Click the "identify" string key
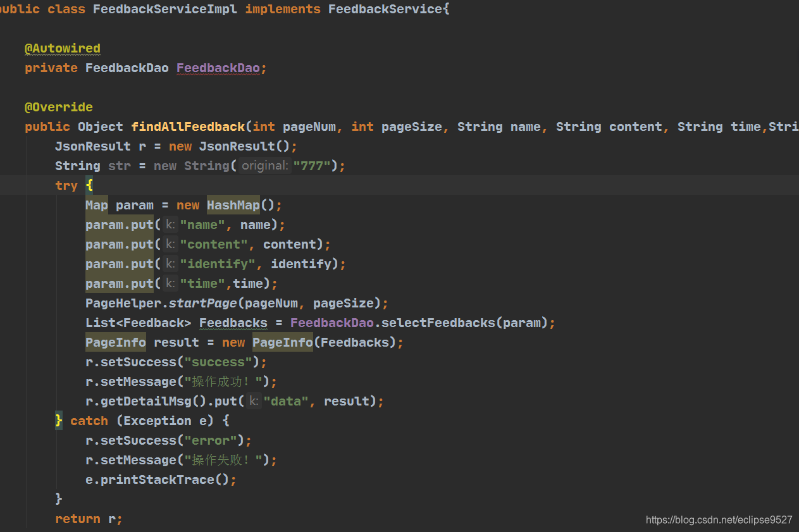Viewport: 799px width, 532px height. click(x=218, y=264)
